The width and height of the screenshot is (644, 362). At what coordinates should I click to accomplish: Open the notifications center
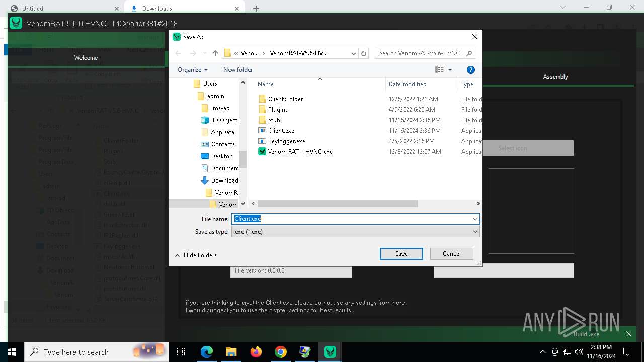(x=627, y=352)
